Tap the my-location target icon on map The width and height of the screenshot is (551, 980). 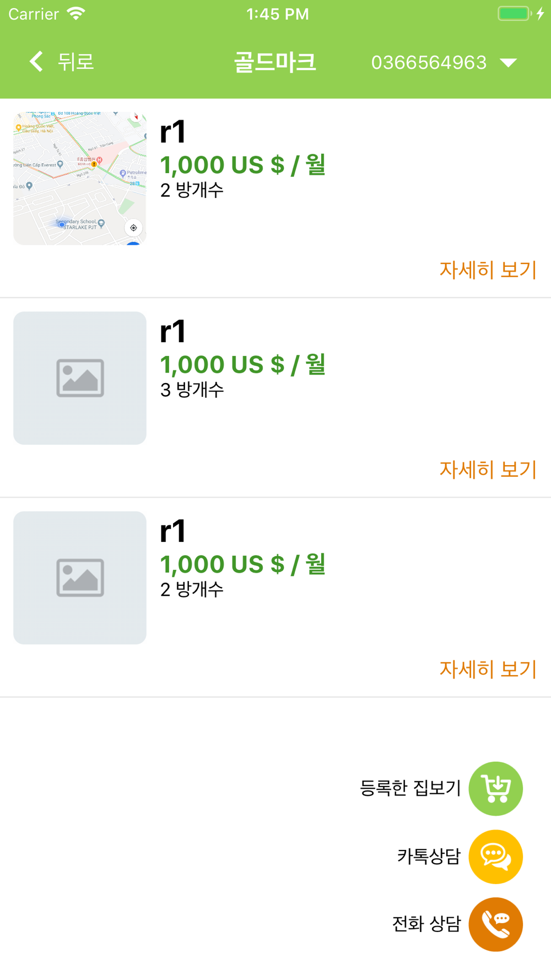coord(133,228)
